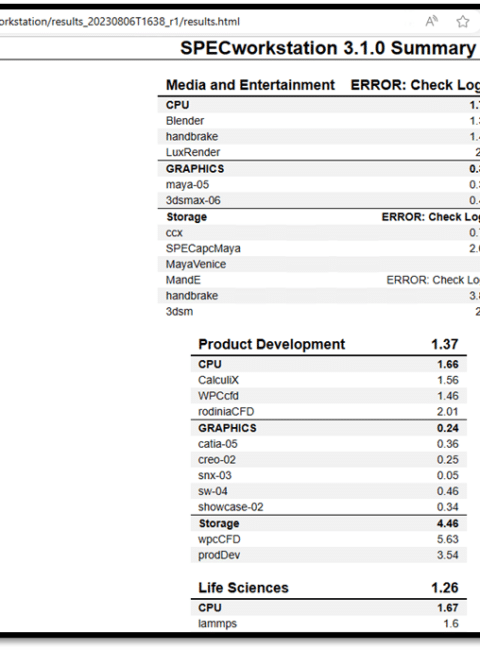The width and height of the screenshot is (480, 650).
Task: Click the rodiniaCFD row label
Action: [226, 412]
